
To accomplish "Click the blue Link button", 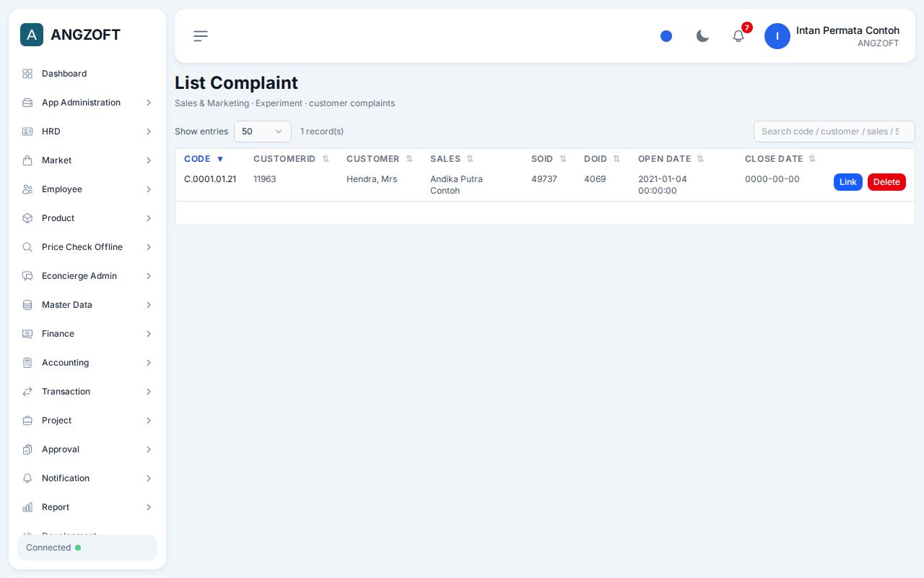I will [x=848, y=182].
